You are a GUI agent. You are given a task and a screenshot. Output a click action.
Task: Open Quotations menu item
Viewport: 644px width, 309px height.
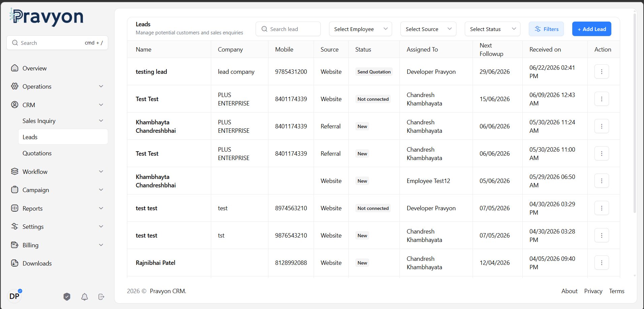coord(63,153)
